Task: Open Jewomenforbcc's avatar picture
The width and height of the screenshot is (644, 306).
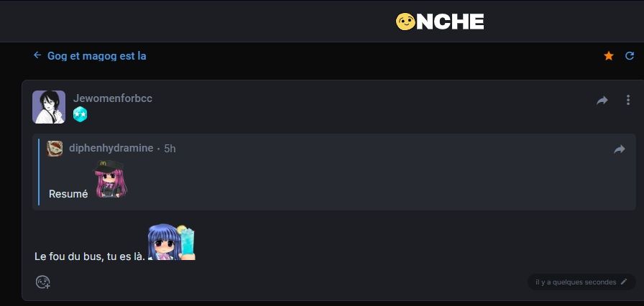Action: (x=49, y=107)
